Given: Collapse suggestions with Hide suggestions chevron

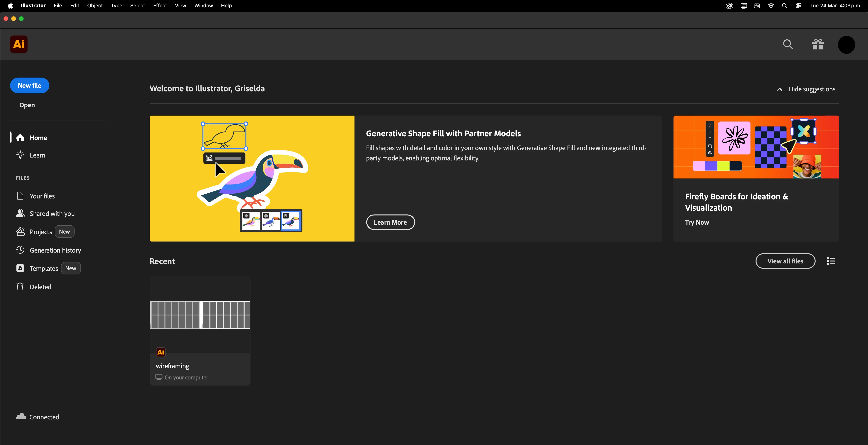Looking at the screenshot, I should pyautogui.click(x=779, y=89).
